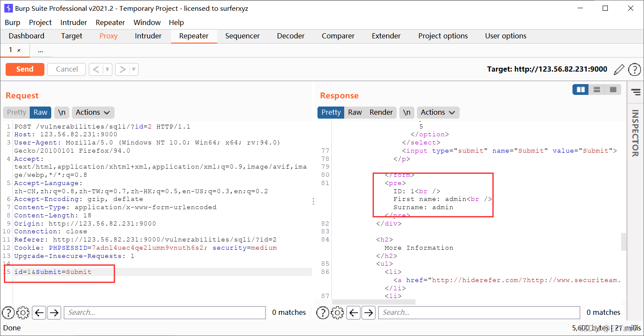Switch the Response view to Raw
This screenshot has height=336, width=644.
pos(355,112)
